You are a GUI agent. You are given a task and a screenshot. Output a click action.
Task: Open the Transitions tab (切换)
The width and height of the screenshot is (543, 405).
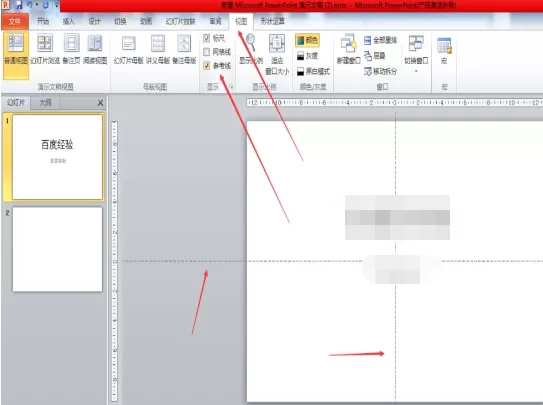tap(120, 21)
